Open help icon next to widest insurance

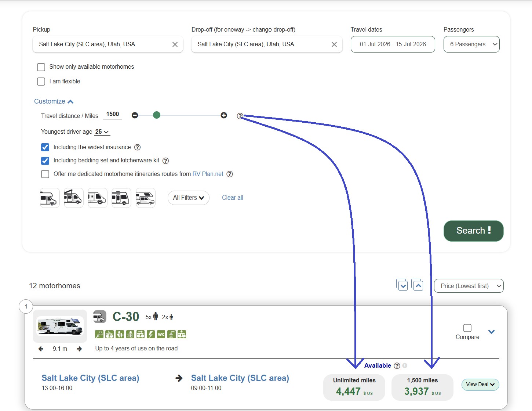pos(137,147)
